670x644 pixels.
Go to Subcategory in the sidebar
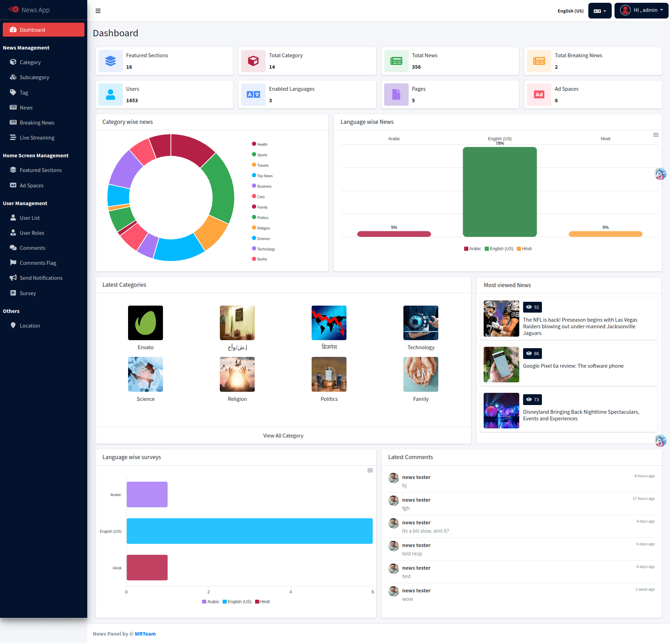pos(34,77)
